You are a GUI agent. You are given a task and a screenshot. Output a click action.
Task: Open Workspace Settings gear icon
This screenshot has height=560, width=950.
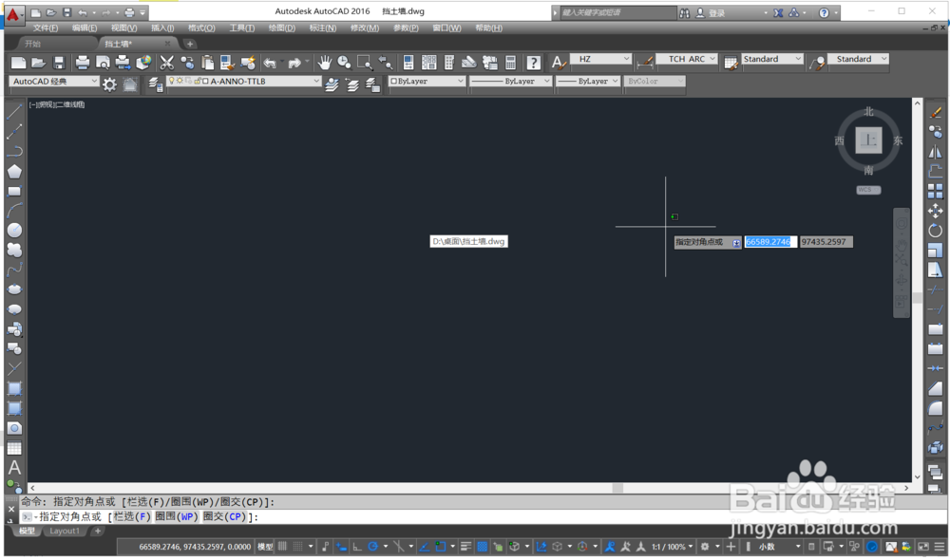[x=109, y=84]
